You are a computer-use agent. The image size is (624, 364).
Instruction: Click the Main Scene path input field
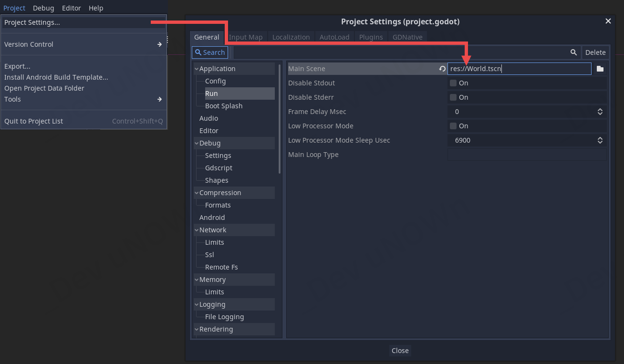[x=520, y=69]
